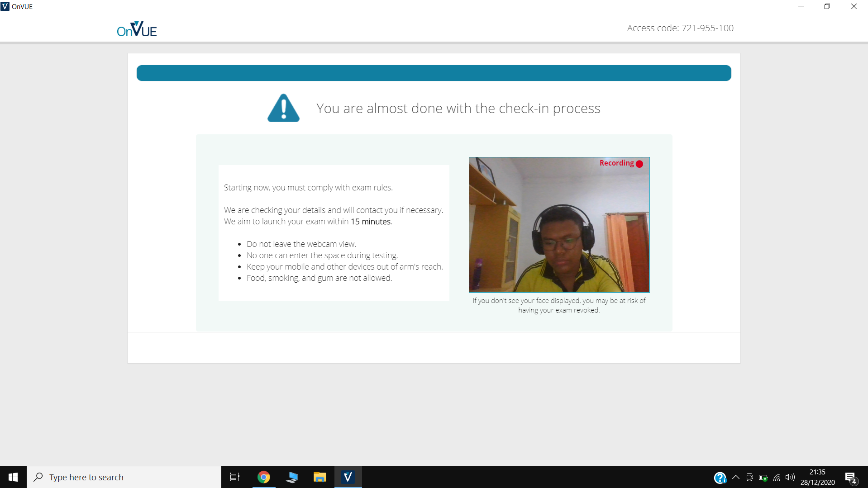Screen dimensions: 868x488
Task: Click the red Recording indicator dot
Action: point(639,164)
